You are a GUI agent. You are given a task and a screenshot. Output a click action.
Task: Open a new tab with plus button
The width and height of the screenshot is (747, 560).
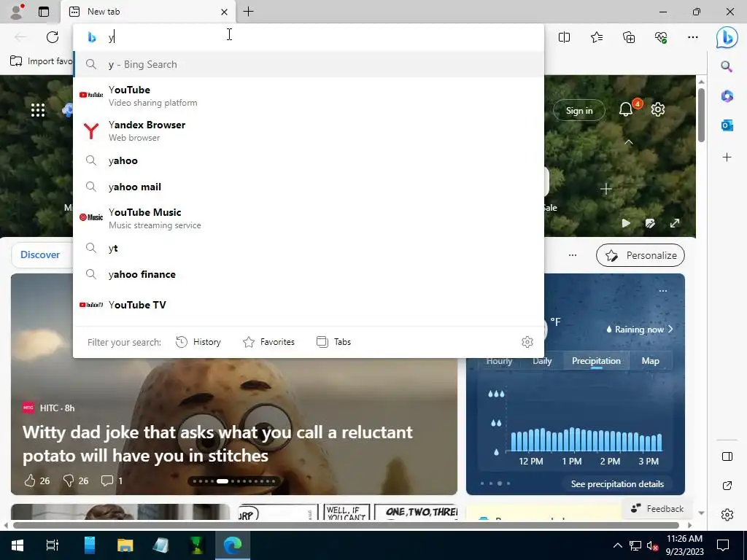click(248, 12)
